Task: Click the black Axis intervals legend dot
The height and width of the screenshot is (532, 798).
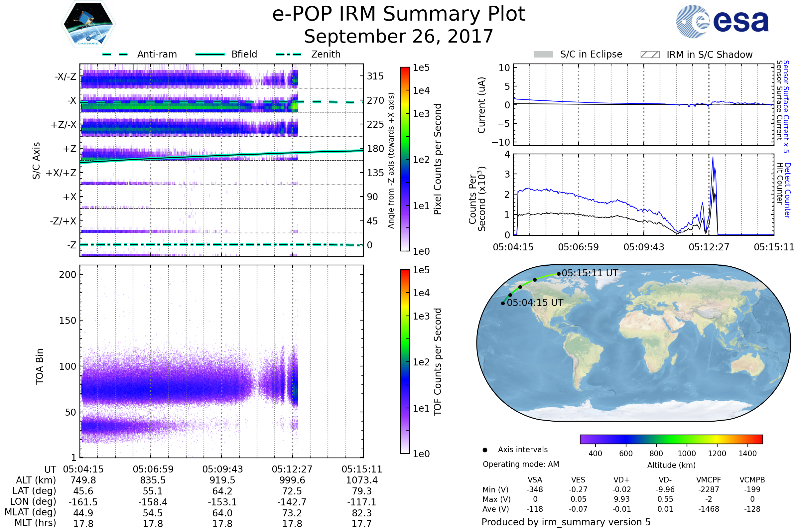Action: click(485, 450)
